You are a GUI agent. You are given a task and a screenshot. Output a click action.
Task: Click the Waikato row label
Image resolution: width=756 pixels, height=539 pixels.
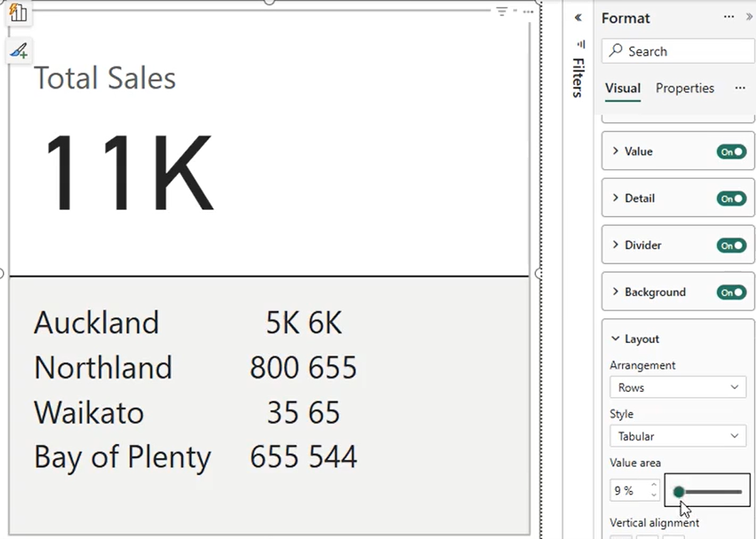89,413
